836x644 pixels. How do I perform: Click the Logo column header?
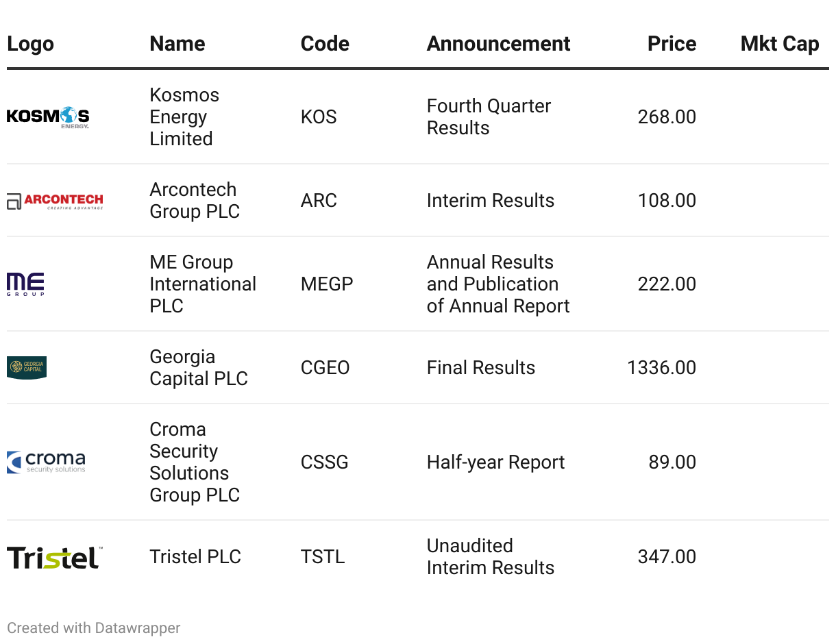pos(30,44)
